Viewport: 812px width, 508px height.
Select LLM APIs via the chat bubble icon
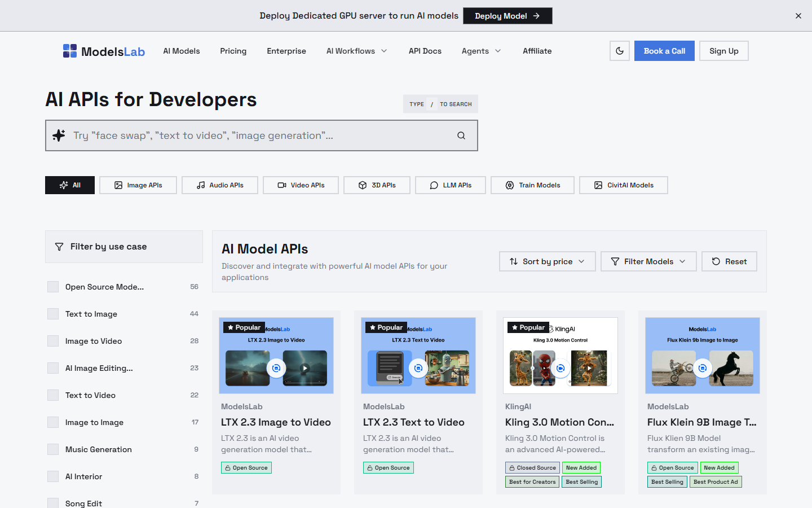pyautogui.click(x=434, y=185)
